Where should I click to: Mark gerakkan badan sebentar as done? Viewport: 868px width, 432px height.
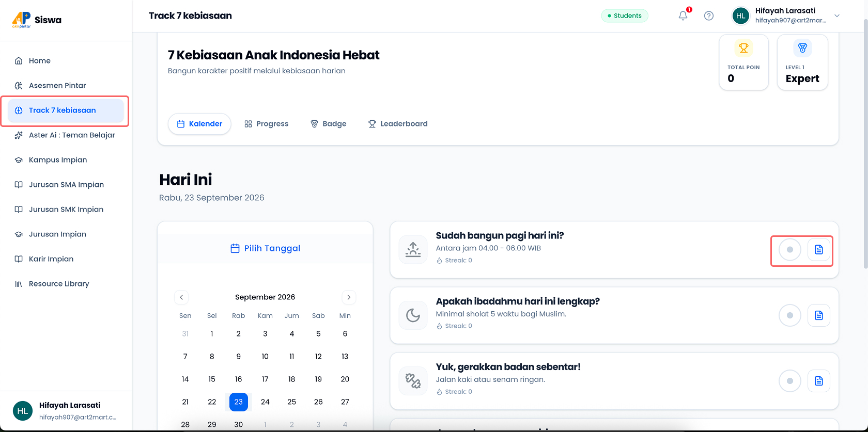(790, 381)
